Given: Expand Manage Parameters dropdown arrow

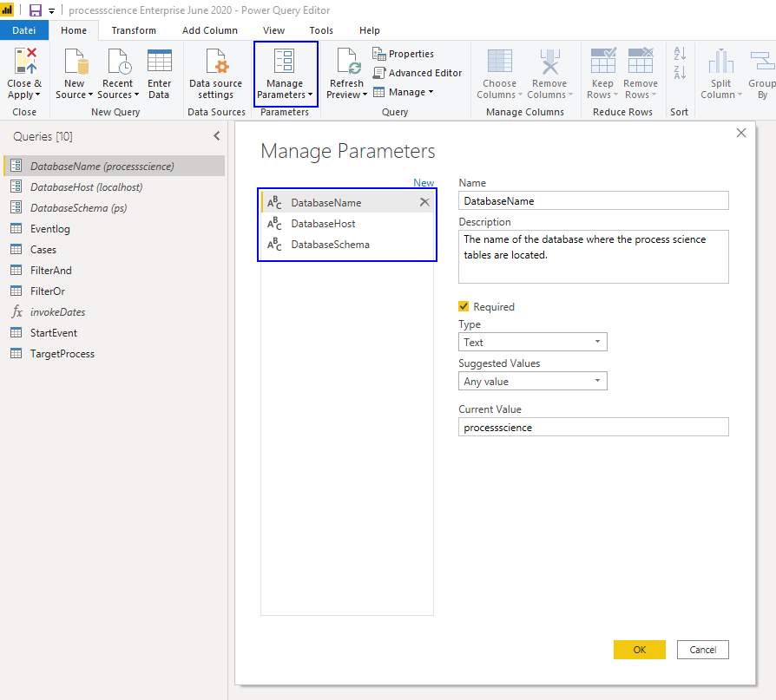Looking at the screenshot, I should point(310,95).
